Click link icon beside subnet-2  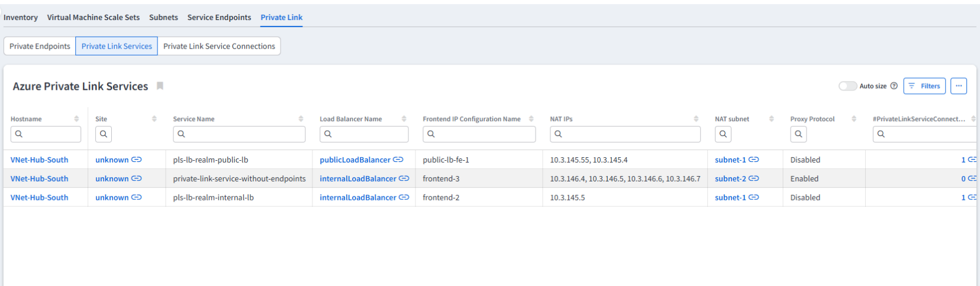click(x=753, y=178)
